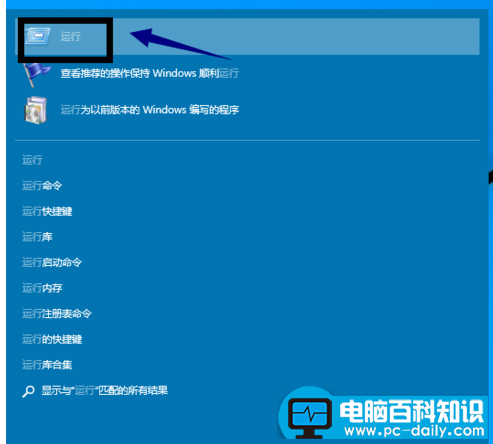Show all results matching 运行
The image size is (493, 444).
coord(104,391)
